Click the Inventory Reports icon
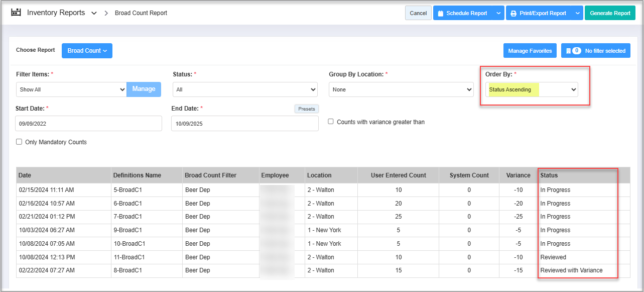This screenshot has width=644, height=292. pyautogui.click(x=16, y=13)
